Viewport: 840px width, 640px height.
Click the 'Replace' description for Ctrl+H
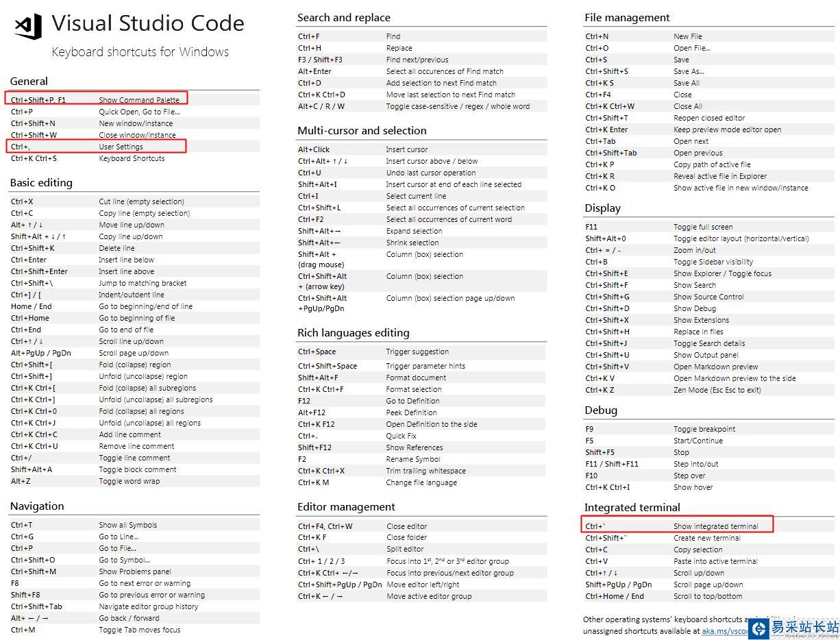pos(399,48)
